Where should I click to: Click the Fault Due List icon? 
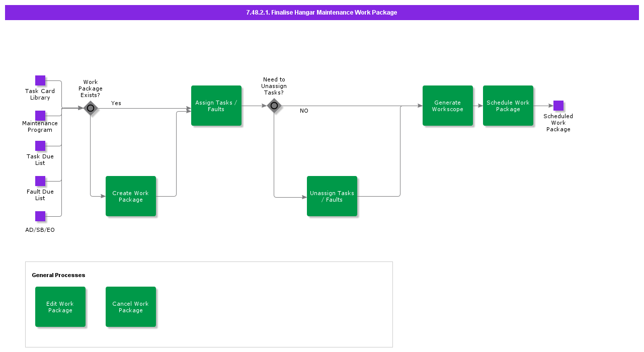(x=40, y=182)
